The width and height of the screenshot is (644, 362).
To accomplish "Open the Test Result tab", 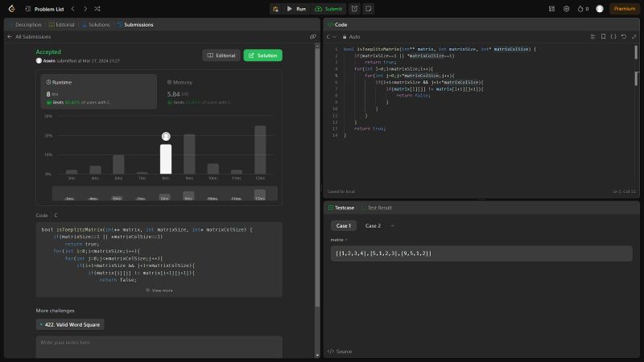I will pyautogui.click(x=376, y=208).
